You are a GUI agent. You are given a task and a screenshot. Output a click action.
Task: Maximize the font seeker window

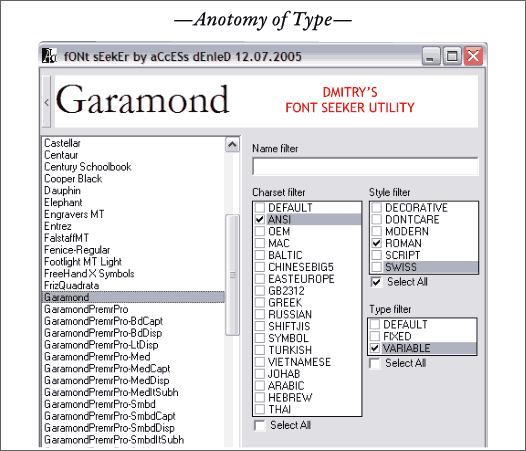pos(452,56)
